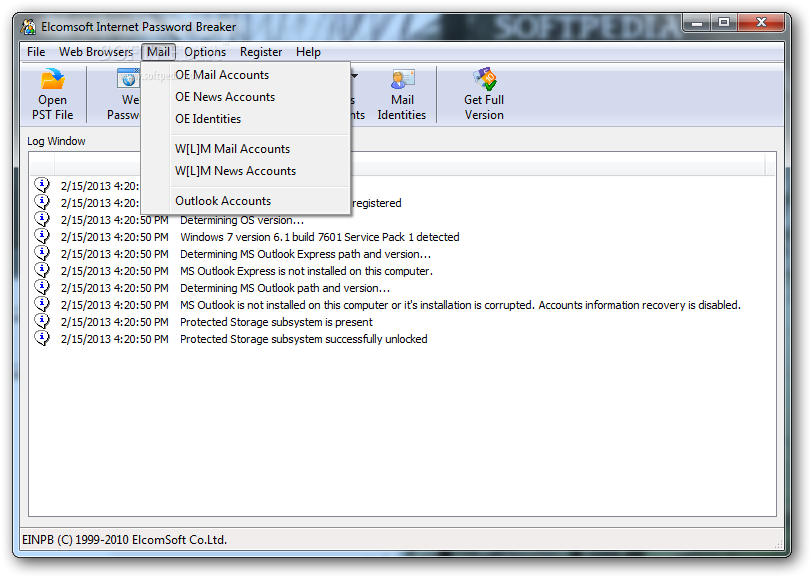Viewport: 812px width, 578px height.
Task: Click the Web Passwords globe icon
Action: pyautogui.click(x=128, y=79)
